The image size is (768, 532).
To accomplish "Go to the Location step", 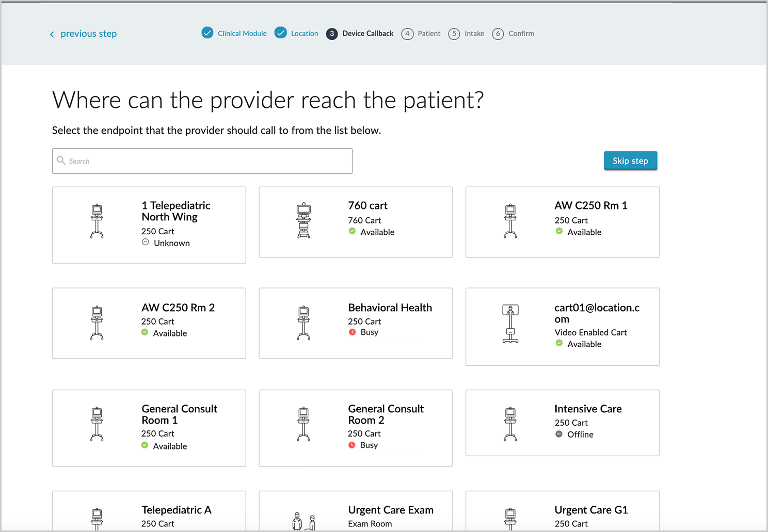I will pyautogui.click(x=305, y=34).
